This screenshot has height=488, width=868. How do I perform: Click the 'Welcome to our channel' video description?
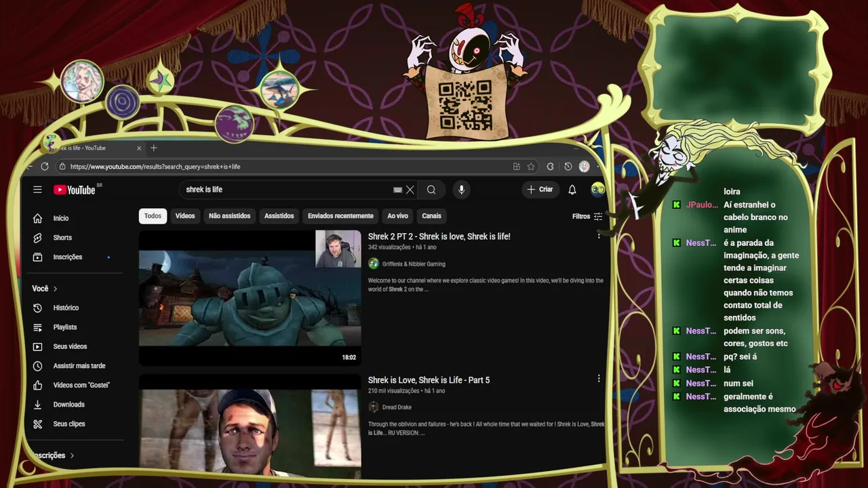[x=486, y=285]
